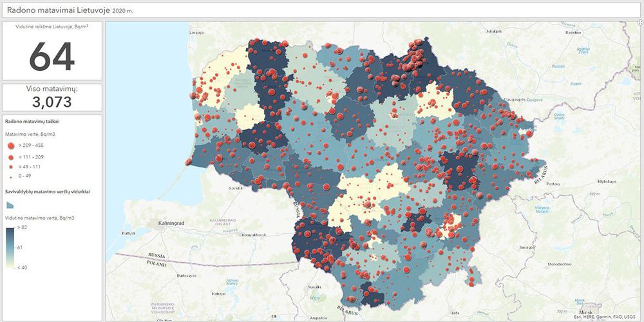
Task: Click 'Savivaldybių matavimo verčių vidurkiai' legend heading
Action: tap(47, 192)
